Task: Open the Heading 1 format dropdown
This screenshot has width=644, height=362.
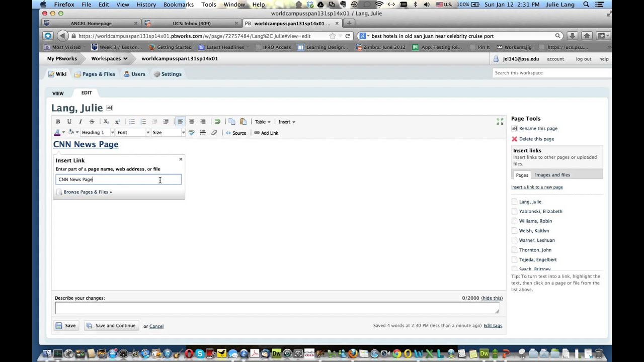Action: (98, 133)
